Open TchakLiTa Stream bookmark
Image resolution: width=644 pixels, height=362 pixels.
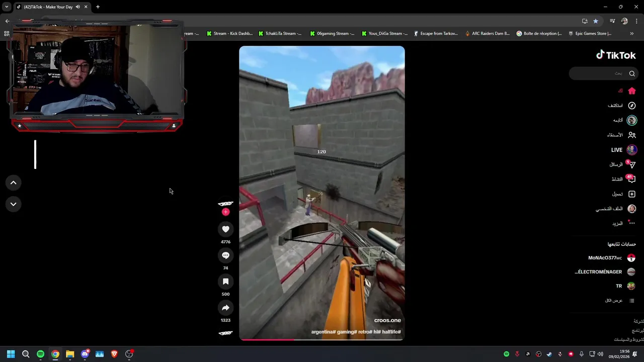280,34
